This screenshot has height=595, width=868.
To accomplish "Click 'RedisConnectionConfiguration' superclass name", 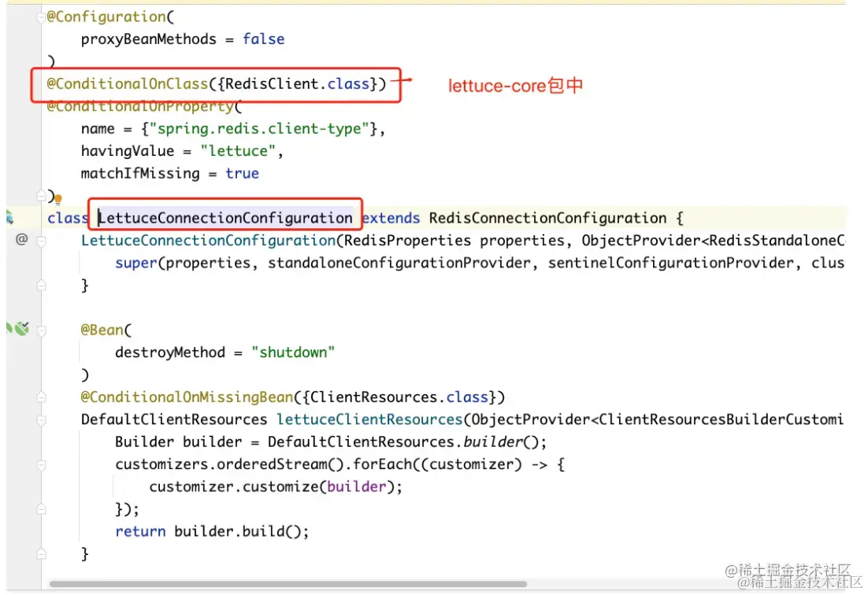I will tap(547, 218).
